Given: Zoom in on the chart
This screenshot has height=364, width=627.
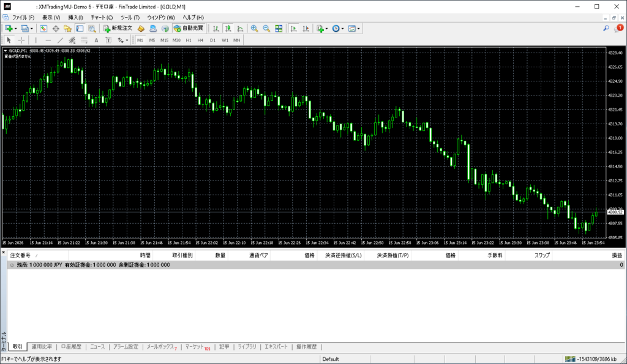Looking at the screenshot, I should [x=254, y=28].
